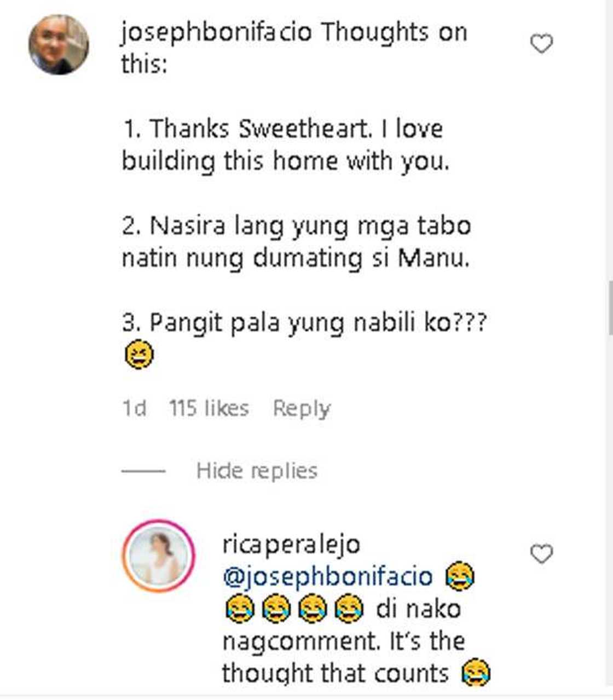The image size is (613, 700).
Task: Collapse the thread with Hide replies
Action: [x=257, y=471]
